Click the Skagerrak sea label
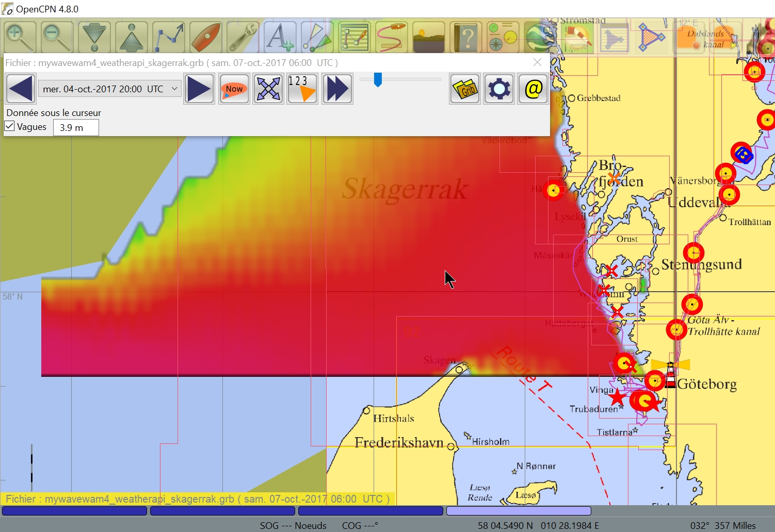 point(405,189)
